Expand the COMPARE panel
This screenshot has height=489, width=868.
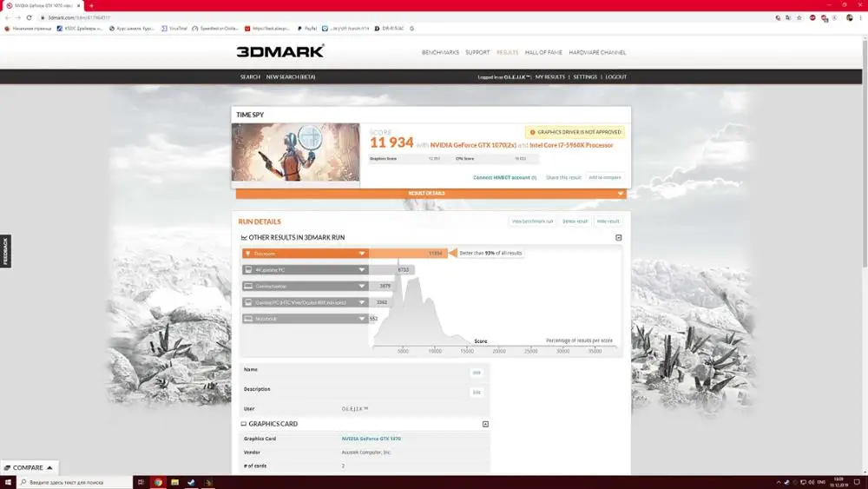(29, 468)
